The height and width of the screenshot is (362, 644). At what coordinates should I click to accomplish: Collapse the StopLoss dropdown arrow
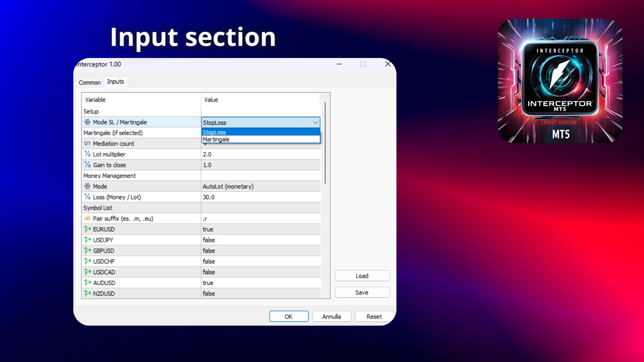click(315, 123)
